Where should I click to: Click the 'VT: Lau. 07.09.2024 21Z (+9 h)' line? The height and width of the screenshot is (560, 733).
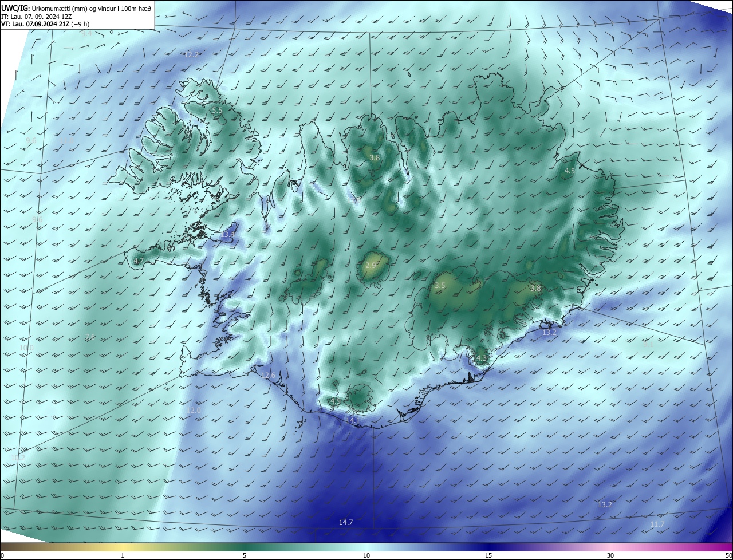pos(45,24)
